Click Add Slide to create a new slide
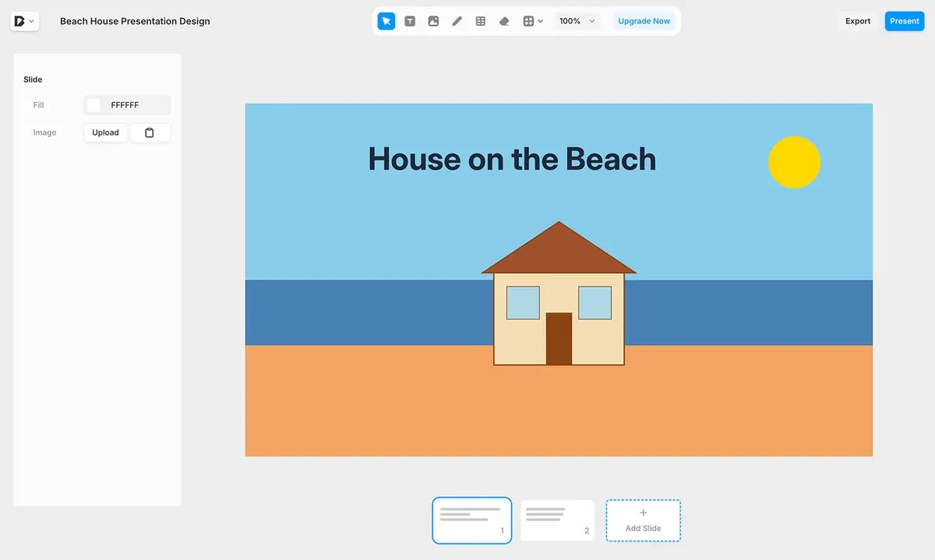Viewport: 935px width, 560px height. pyautogui.click(x=643, y=520)
